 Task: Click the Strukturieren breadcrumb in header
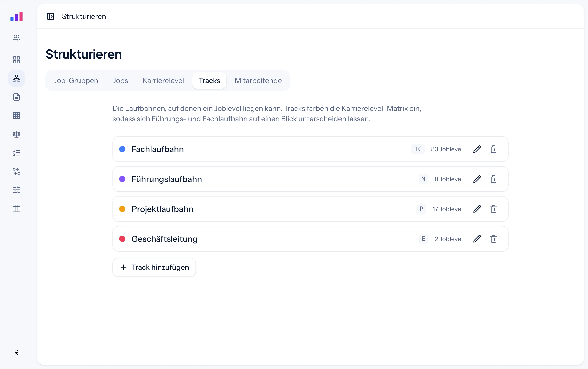coord(84,16)
